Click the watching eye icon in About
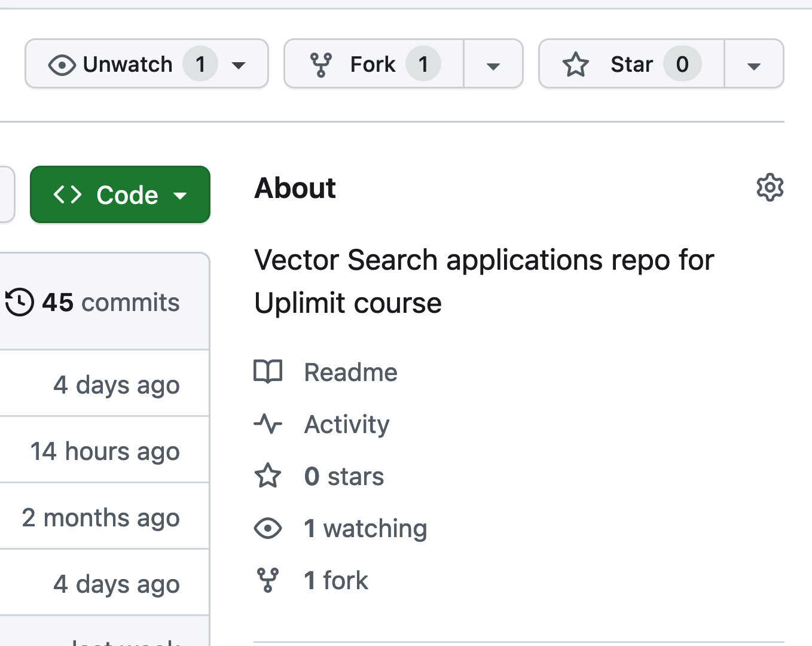The image size is (812, 646). pyautogui.click(x=268, y=528)
